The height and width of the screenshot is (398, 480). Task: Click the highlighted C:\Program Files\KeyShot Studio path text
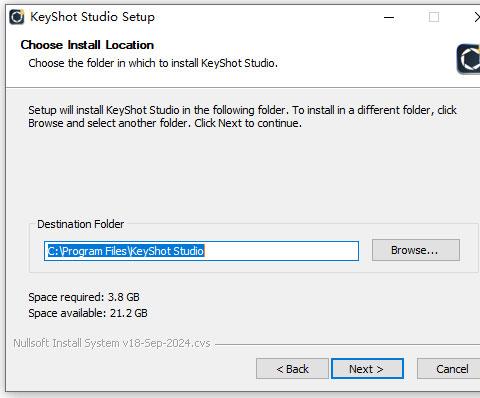pos(126,251)
